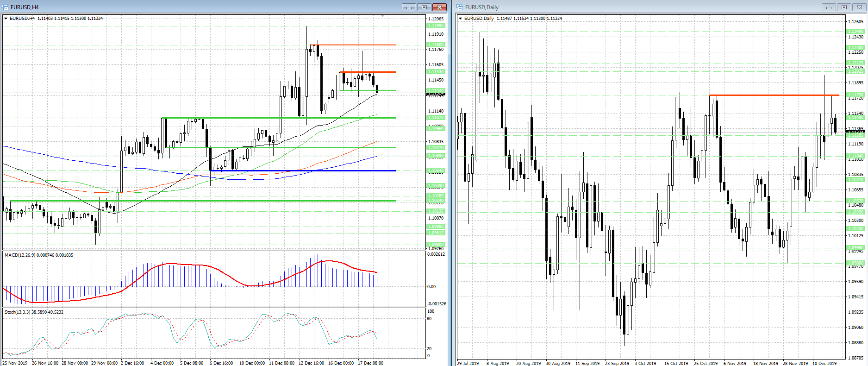Image resolution: width=868 pixels, height=366 pixels.
Task: Maximize the EURUSD,H4 chart window
Action: (424, 7)
